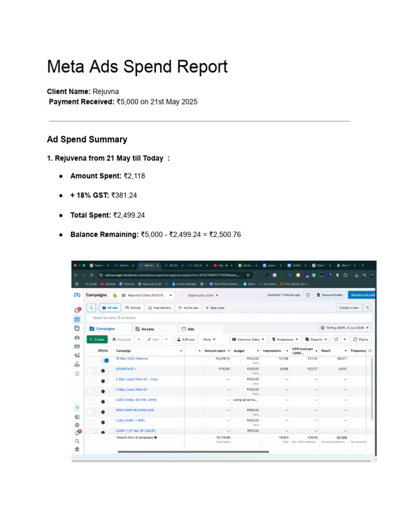Open the Columns: Sales dropdown
Viewport: 399px width, 532px height.
tap(248, 339)
